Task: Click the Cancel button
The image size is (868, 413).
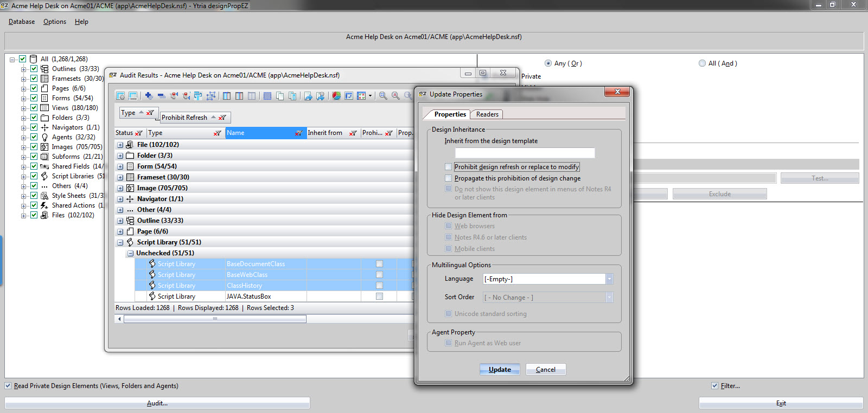Action: click(546, 370)
